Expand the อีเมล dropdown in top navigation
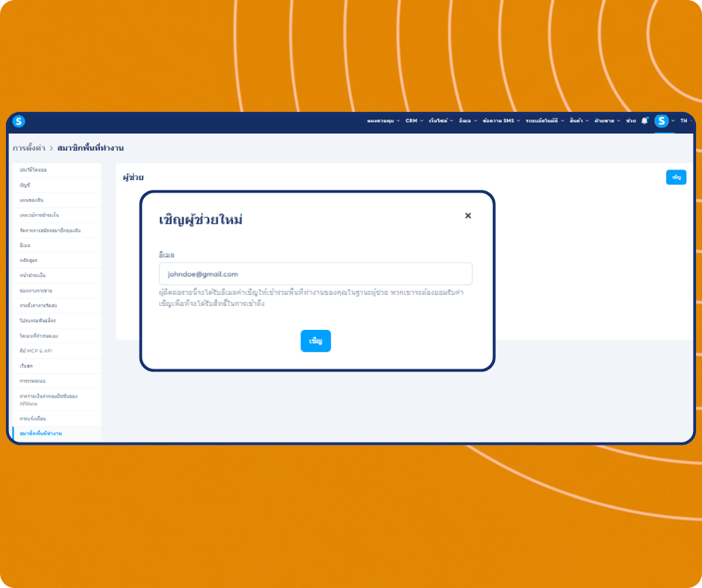Screen dimensions: 702x588 [468, 121]
